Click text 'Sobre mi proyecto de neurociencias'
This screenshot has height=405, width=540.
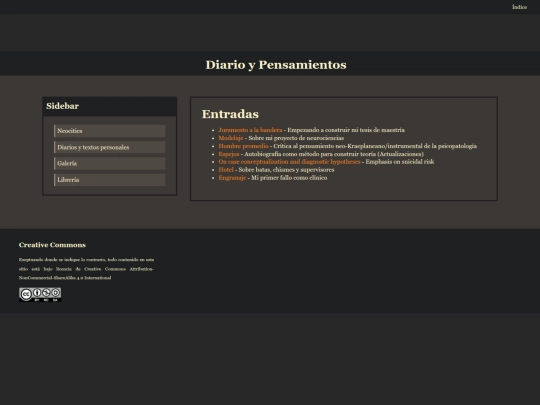click(296, 138)
